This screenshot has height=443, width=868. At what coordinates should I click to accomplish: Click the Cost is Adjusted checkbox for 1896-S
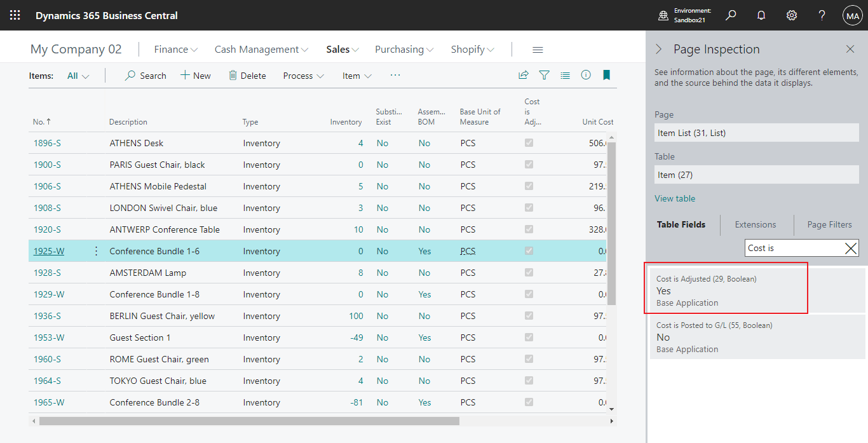(529, 143)
